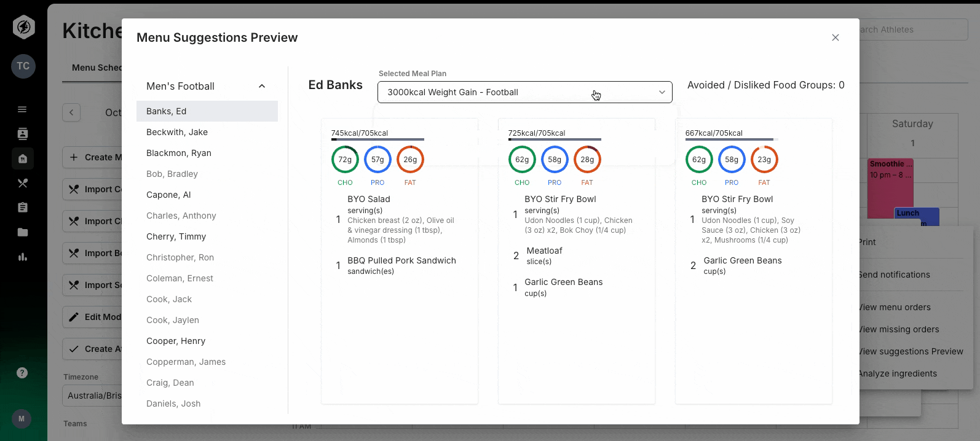Click the Meatloaf menu item
980x441 pixels.
pos(544,251)
